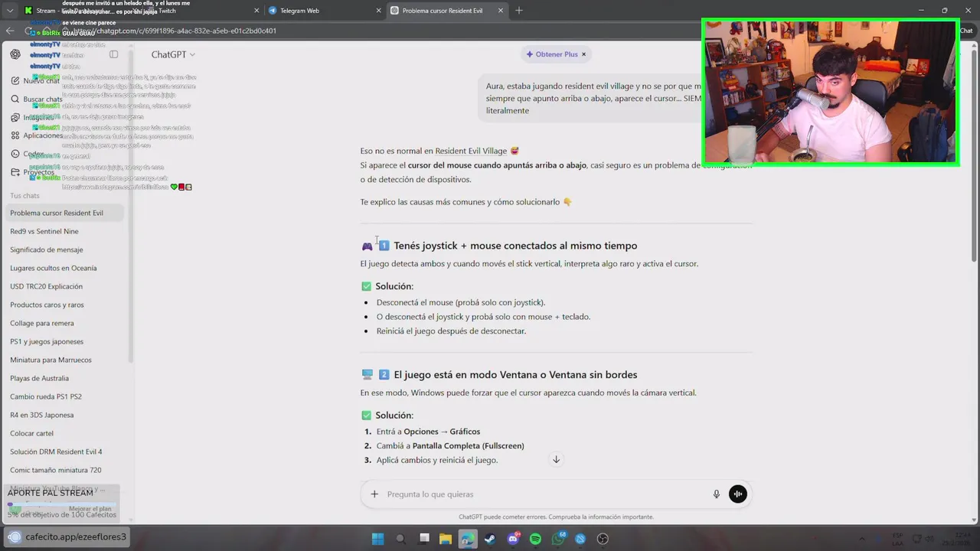Start voice mode with the round black button
This screenshot has height=551, width=980.
738,494
